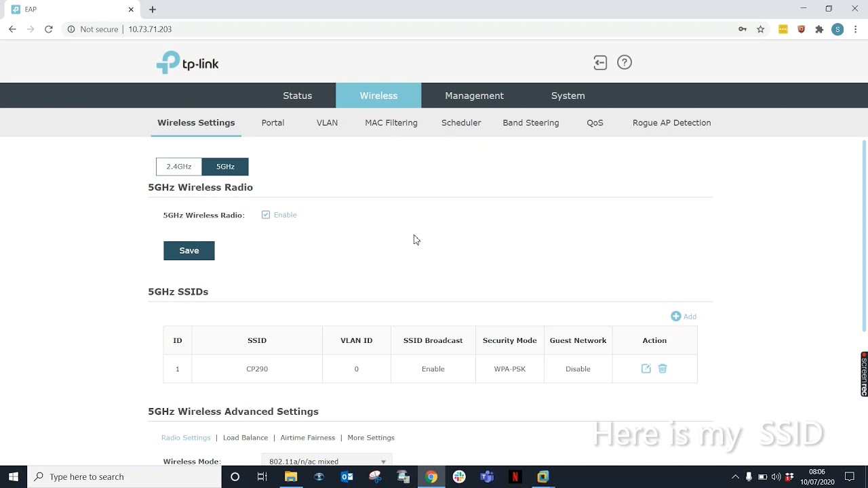
Task: Bookmark this page with the star icon
Action: (761, 29)
